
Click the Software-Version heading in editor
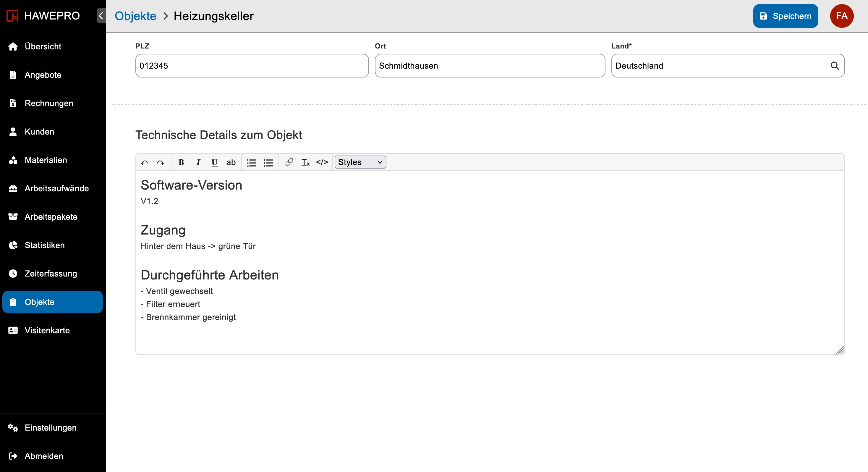tap(191, 185)
